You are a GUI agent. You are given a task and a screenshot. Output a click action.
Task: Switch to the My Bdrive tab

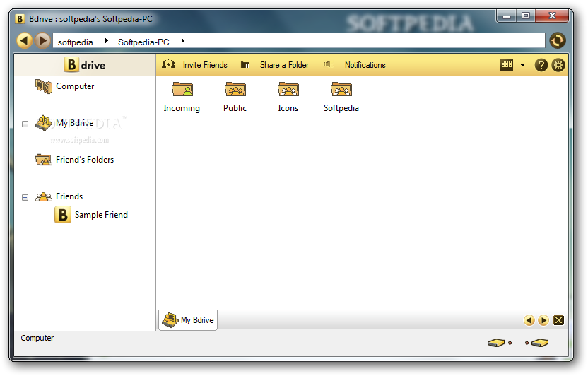pyautogui.click(x=188, y=320)
